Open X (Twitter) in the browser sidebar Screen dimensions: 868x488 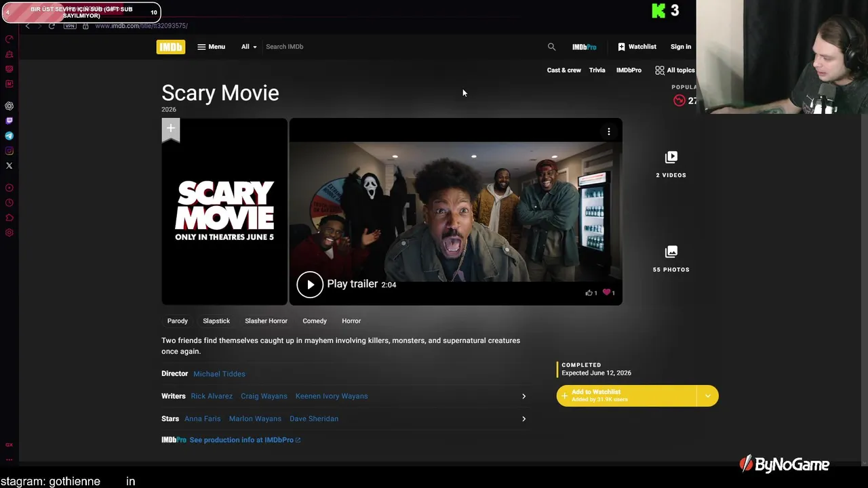pyautogui.click(x=9, y=165)
